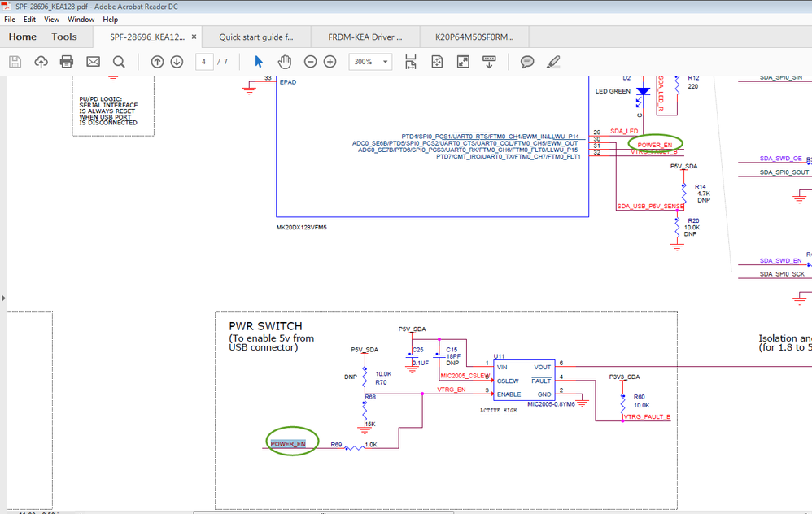The width and height of the screenshot is (812, 514).
Task: Click the EPAD pin label
Action: (x=288, y=82)
